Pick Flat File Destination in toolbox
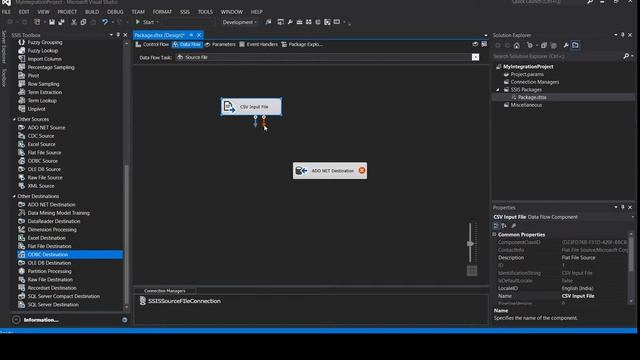This screenshot has width=640, height=360. click(49, 246)
